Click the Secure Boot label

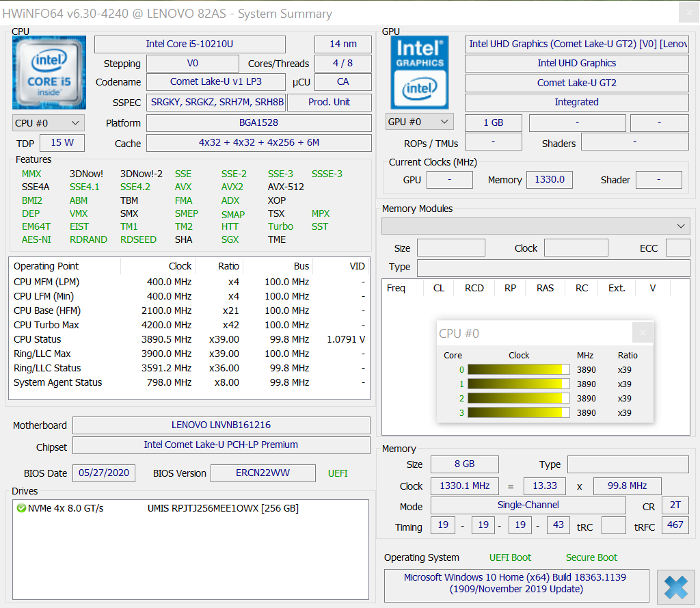[x=591, y=557]
